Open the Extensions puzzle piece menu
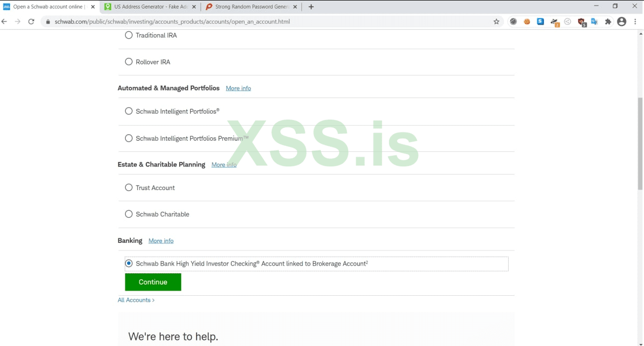644x346 pixels. (608, 22)
